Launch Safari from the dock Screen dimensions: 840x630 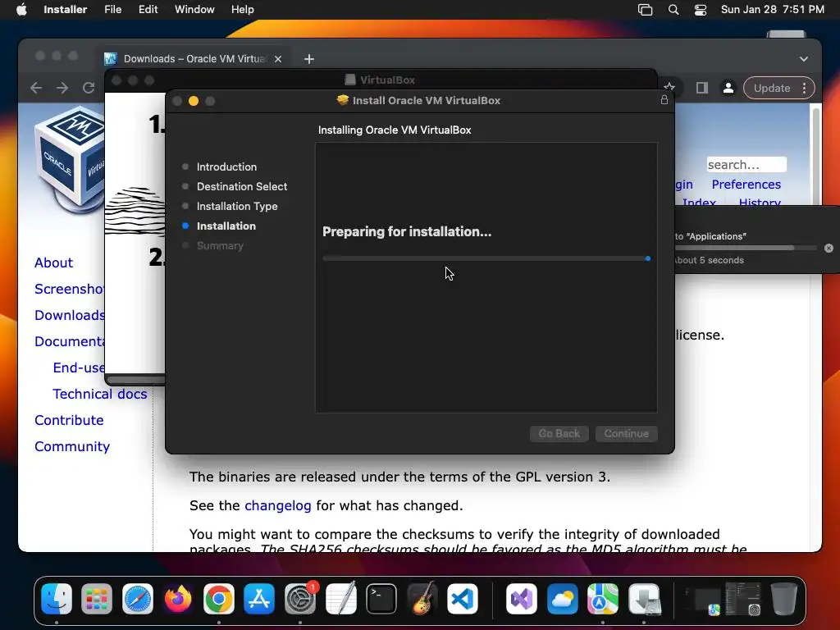point(138,598)
